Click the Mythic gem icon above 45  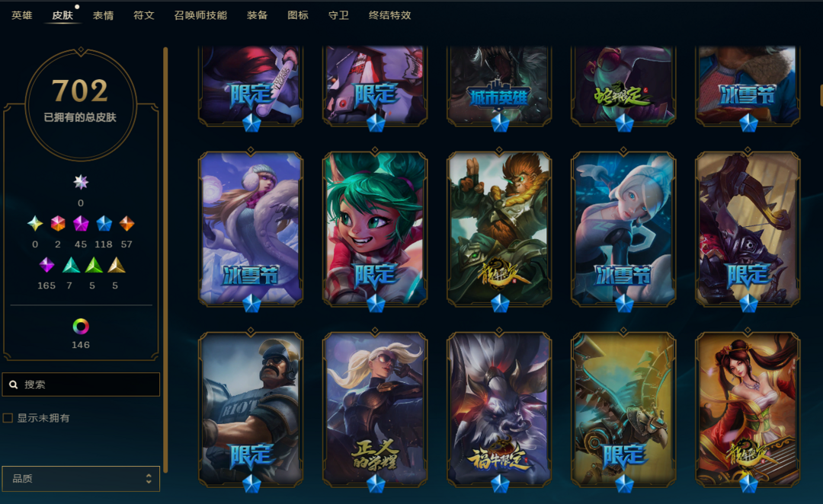pyautogui.click(x=81, y=224)
